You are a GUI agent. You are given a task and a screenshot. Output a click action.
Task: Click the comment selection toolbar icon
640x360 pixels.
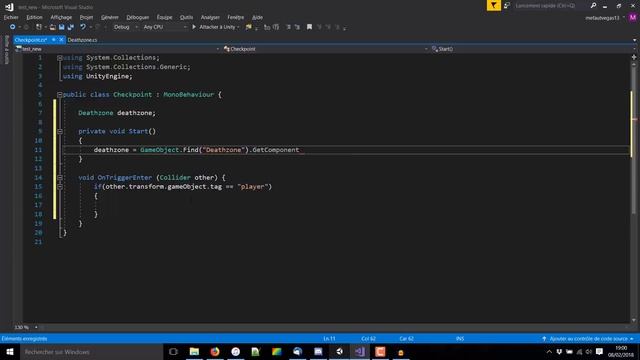[267, 27]
